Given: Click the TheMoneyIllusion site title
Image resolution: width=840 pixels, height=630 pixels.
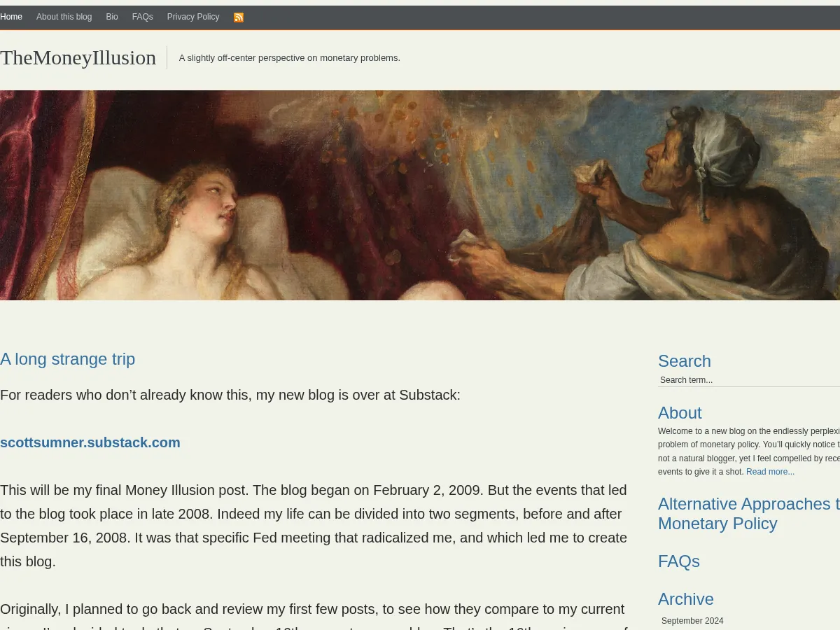Looking at the screenshot, I should 78,57.
